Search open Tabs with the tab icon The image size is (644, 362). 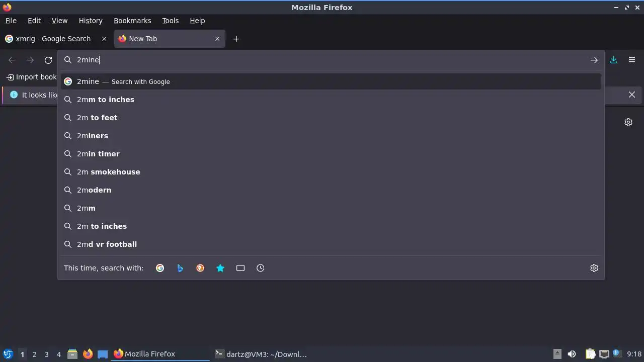(x=240, y=268)
